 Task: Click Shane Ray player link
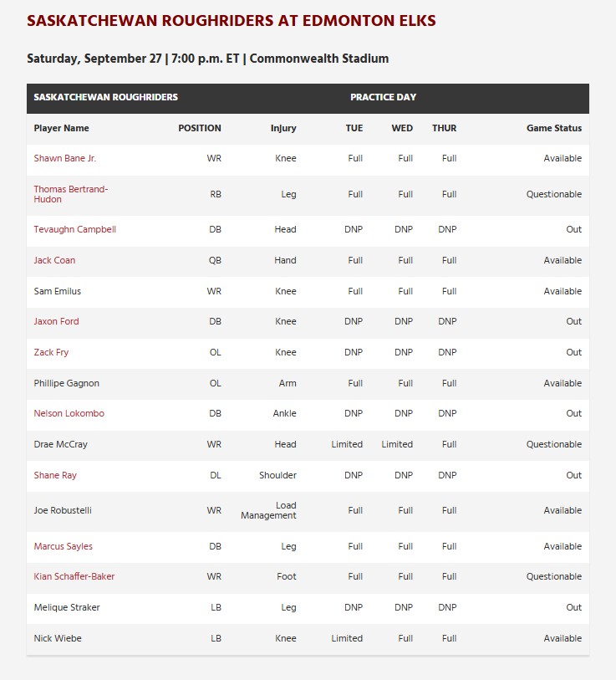click(55, 475)
